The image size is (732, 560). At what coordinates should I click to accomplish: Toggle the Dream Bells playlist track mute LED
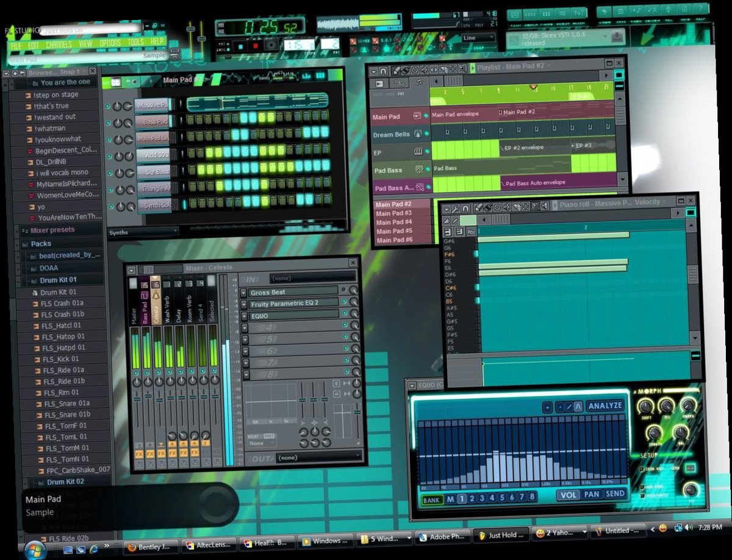coord(427,133)
